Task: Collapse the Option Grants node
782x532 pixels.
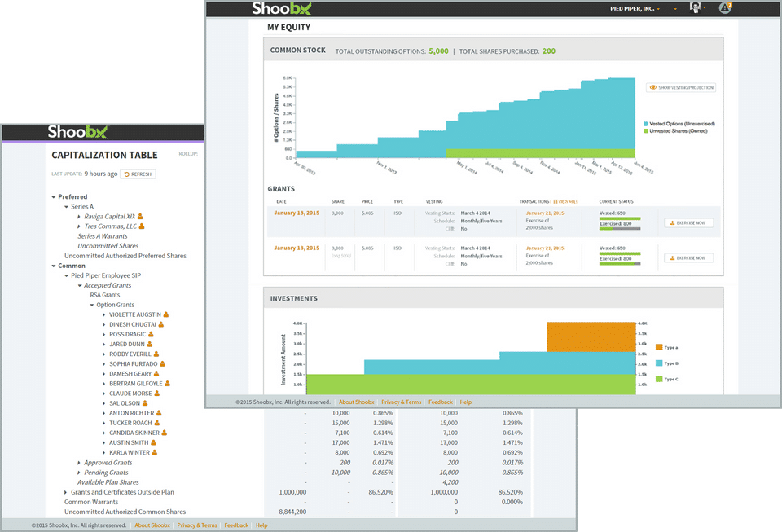Action: 92,306
